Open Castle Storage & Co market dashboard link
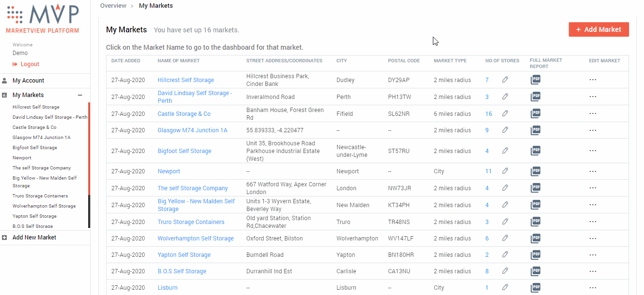This screenshot has height=295, width=644. (184, 114)
